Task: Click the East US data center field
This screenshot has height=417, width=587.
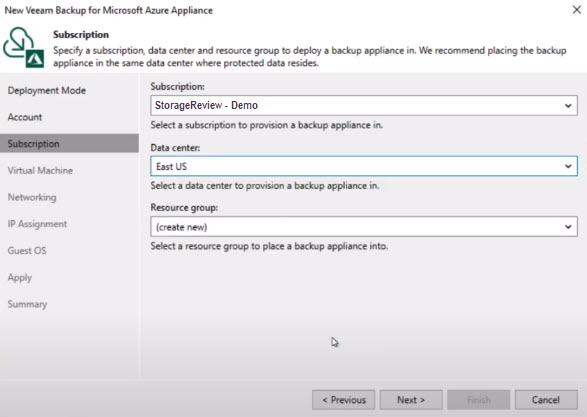Action: tap(364, 166)
